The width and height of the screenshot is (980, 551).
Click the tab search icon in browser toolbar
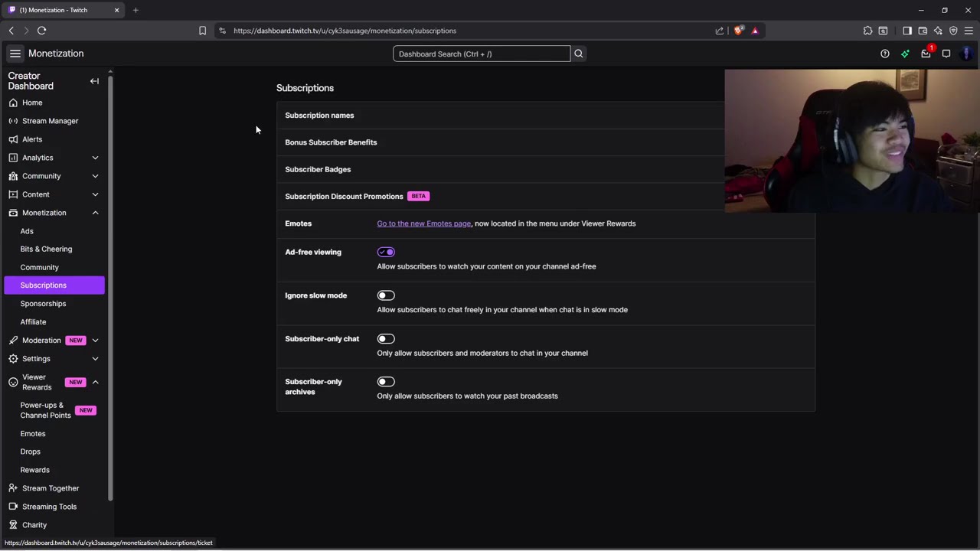(x=883, y=31)
